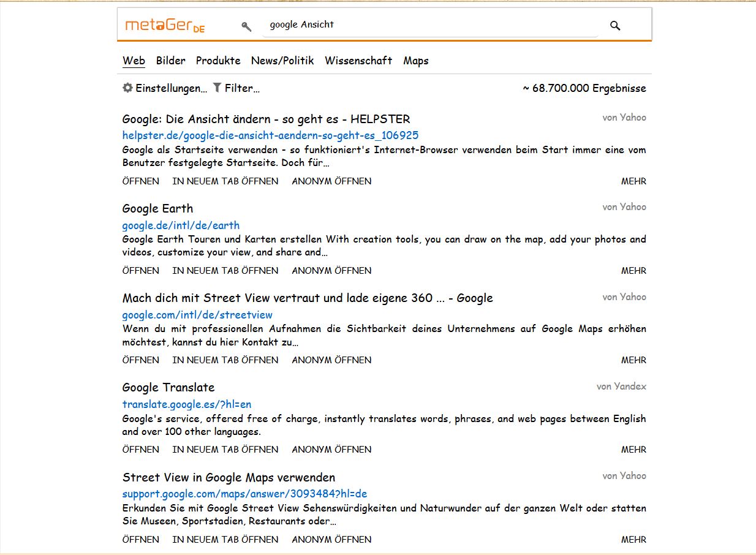This screenshot has height=555, width=756.
Task: Expand MEHR for Google Earth result
Action: pos(633,270)
